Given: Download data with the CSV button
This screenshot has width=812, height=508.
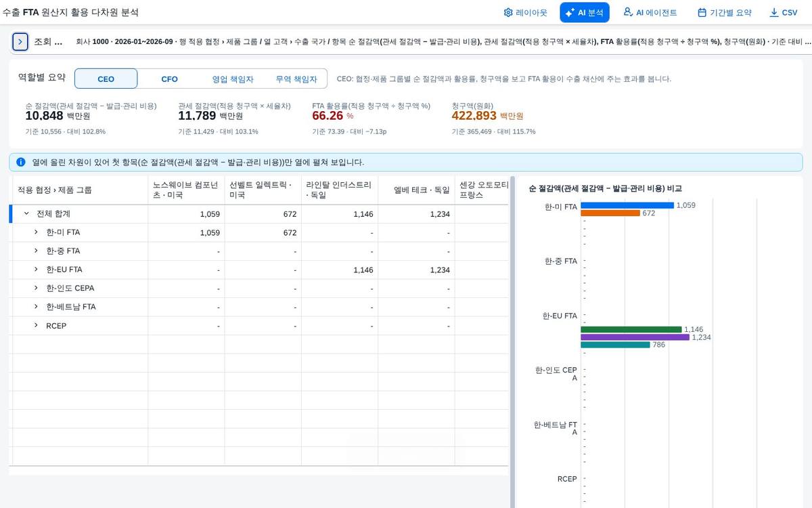Looking at the screenshot, I should coord(784,12).
